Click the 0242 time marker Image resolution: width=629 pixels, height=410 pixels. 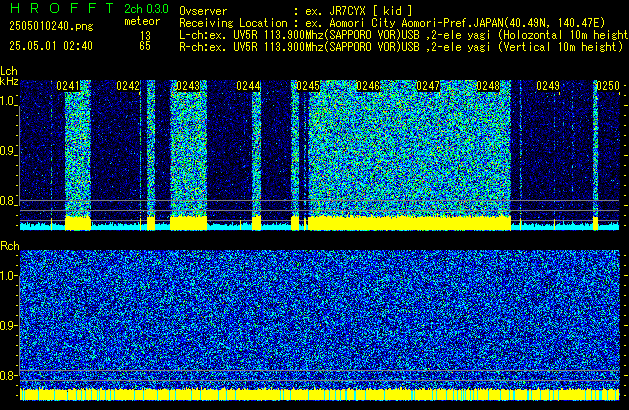pyautogui.click(x=128, y=86)
